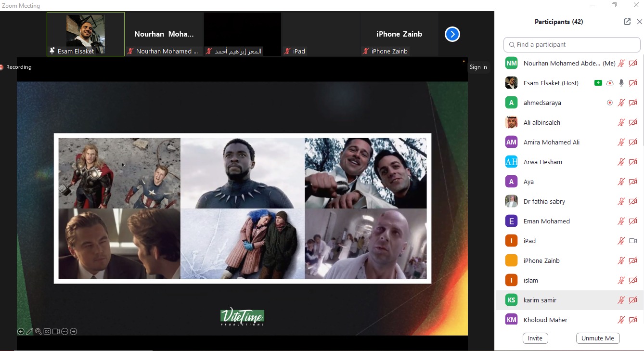This screenshot has width=644, height=351.
Task: Click muted mic icon in iPhone Zainb row
Action: click(x=621, y=260)
